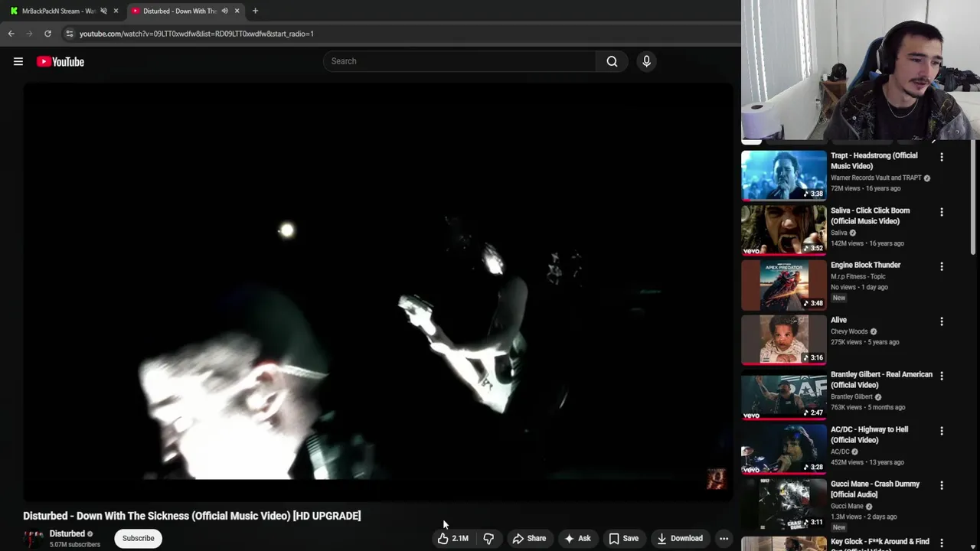Start voice search with the microphone icon
The image size is (980, 551).
646,61
